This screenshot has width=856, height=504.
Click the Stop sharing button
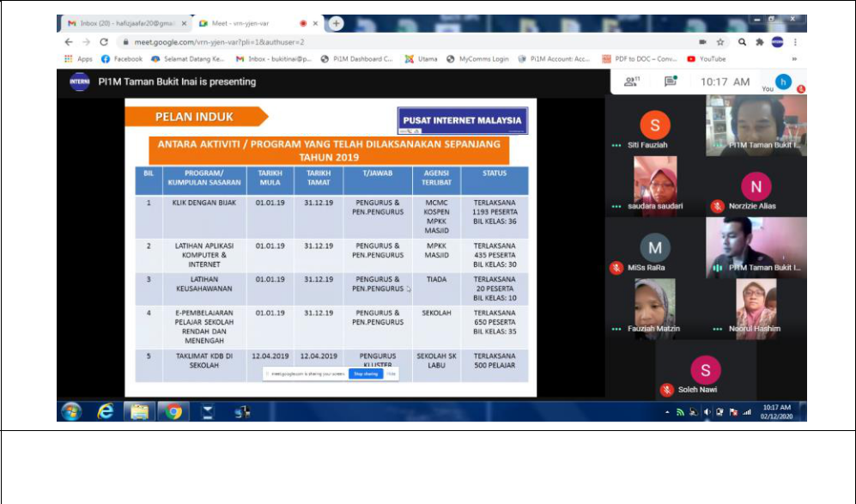point(365,374)
